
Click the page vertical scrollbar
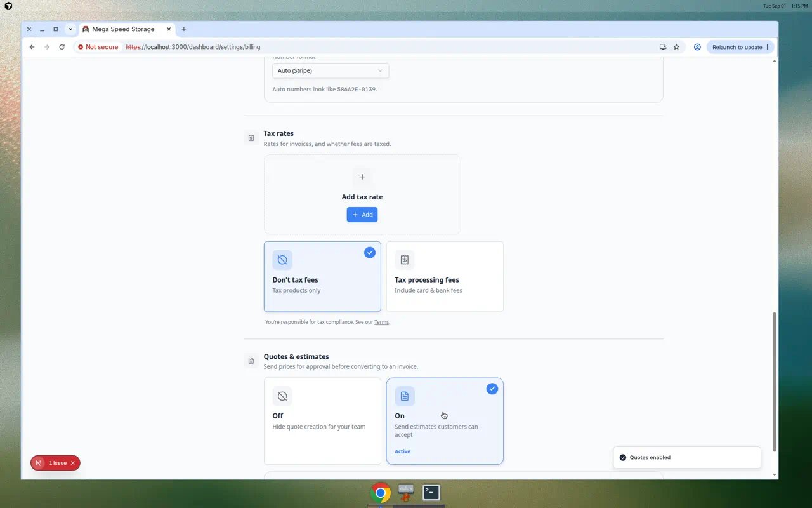774,381
